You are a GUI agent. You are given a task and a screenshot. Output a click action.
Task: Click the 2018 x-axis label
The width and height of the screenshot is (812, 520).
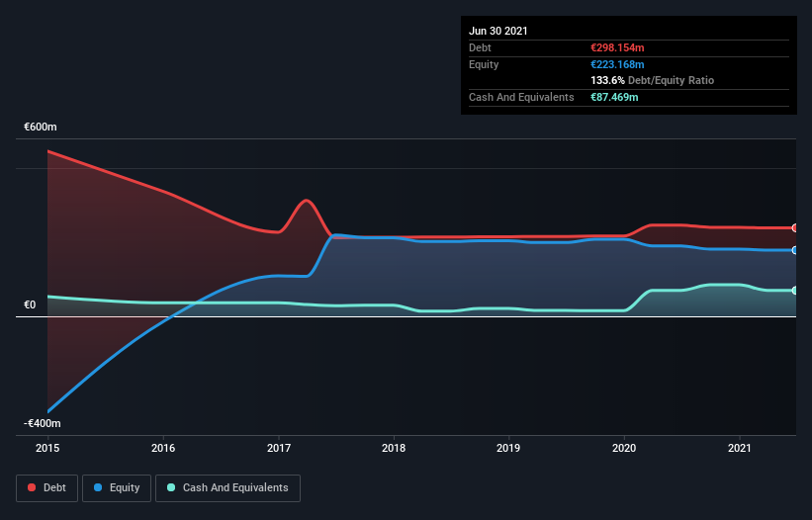394,448
